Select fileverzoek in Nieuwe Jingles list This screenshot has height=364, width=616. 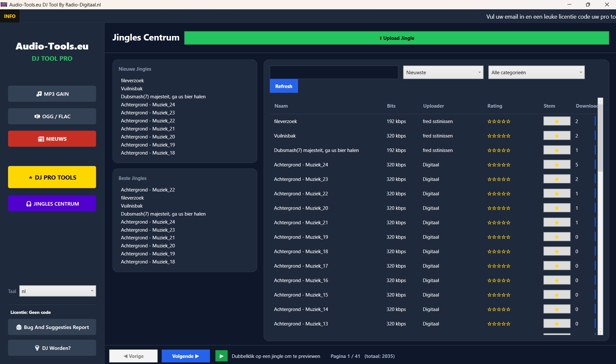pyautogui.click(x=132, y=80)
